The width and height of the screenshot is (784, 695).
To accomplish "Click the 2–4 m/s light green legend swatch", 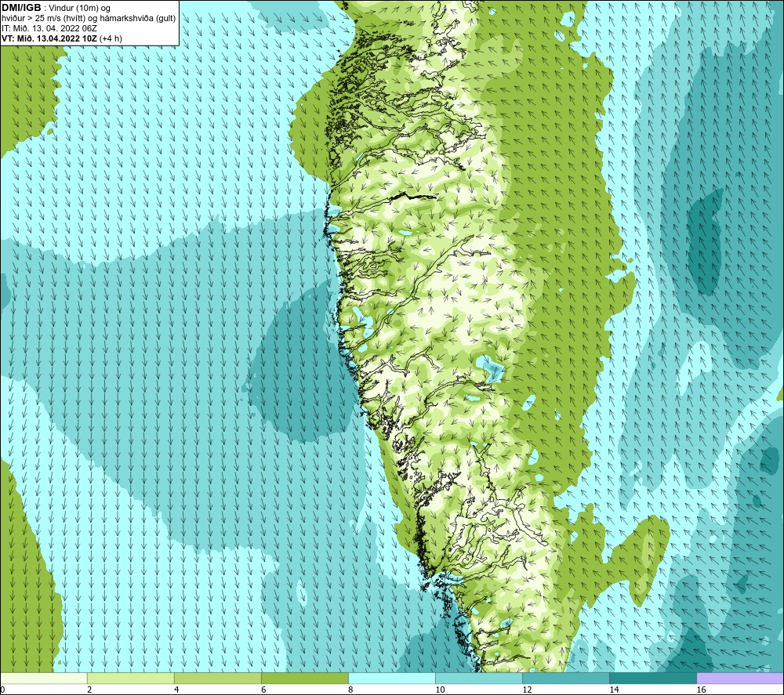I will coord(130,679).
